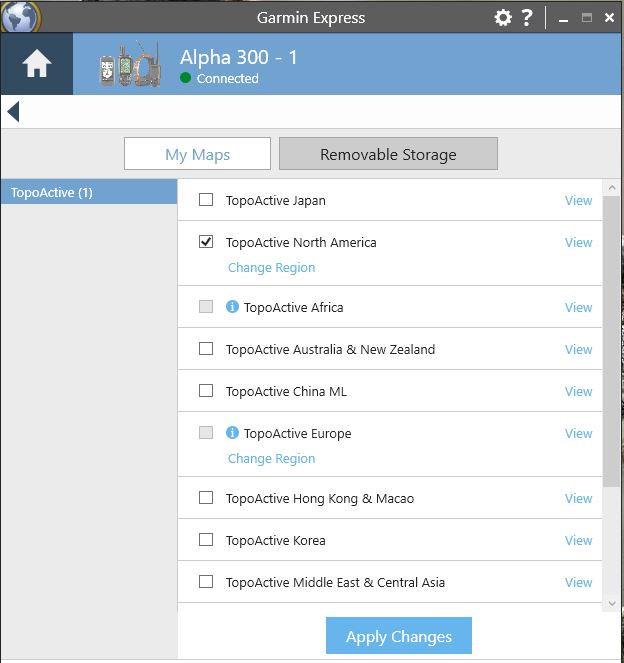
Task: Click the Alpha 300 device image
Action: (131, 65)
